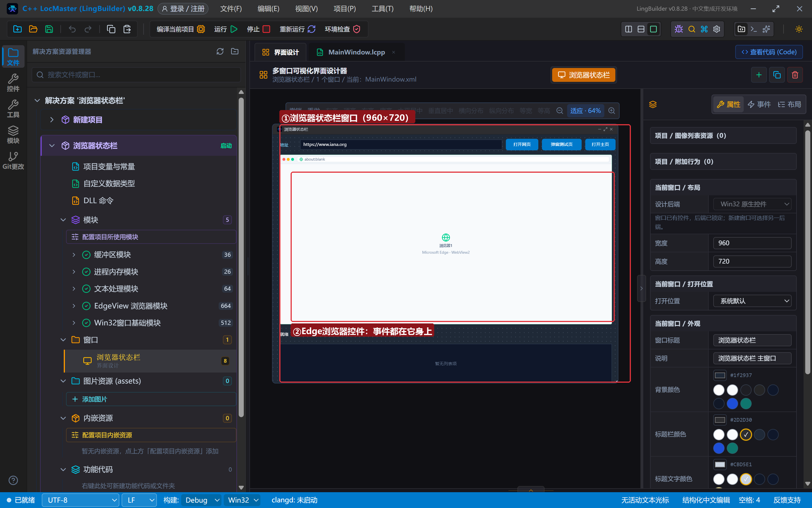Image resolution: width=812 pixels, height=508 pixels.
Task: Switch to the MainWindow.lcpp tab
Action: pyautogui.click(x=356, y=52)
